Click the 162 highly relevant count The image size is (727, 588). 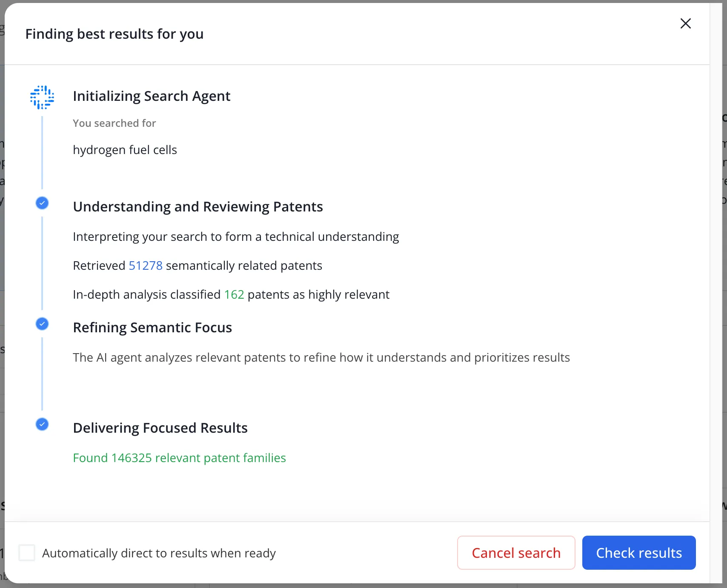tap(234, 294)
